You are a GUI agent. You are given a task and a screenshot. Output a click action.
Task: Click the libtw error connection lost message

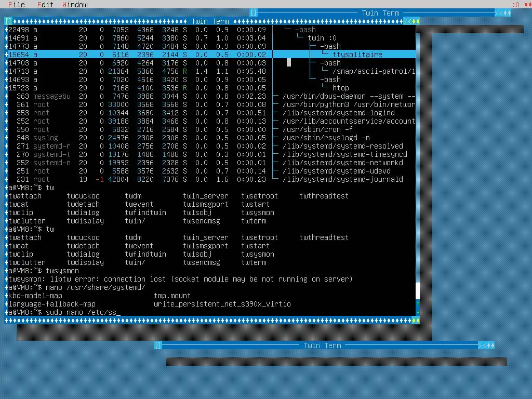coord(180,279)
